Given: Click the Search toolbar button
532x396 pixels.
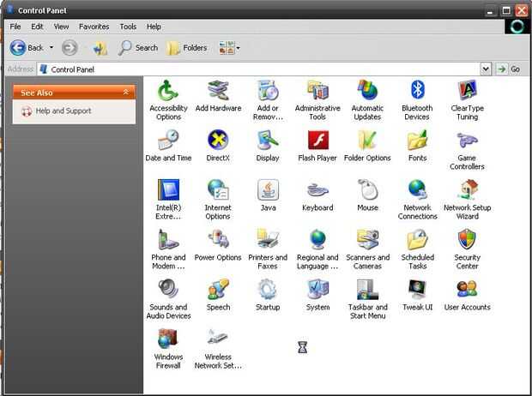Looking at the screenshot, I should pos(138,48).
